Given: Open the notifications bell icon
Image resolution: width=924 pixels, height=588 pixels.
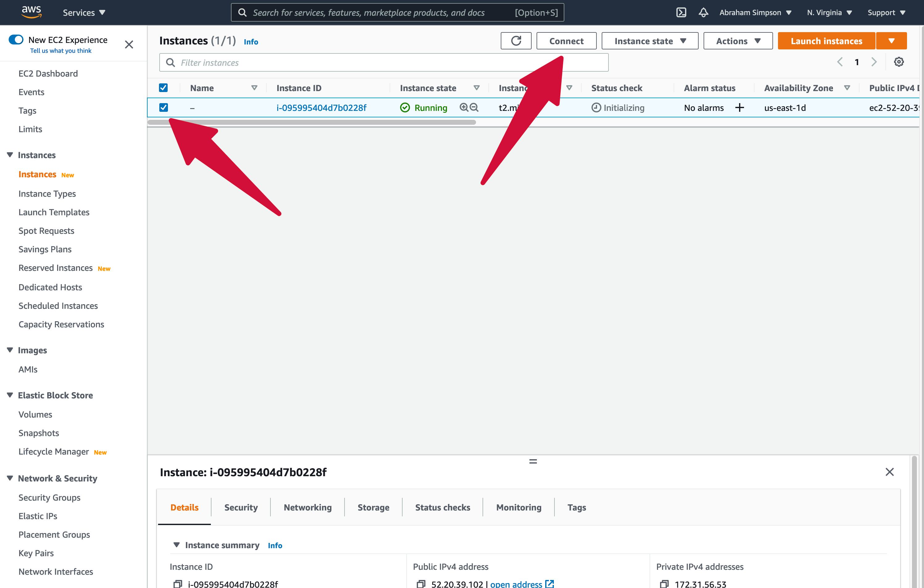Looking at the screenshot, I should coord(703,13).
